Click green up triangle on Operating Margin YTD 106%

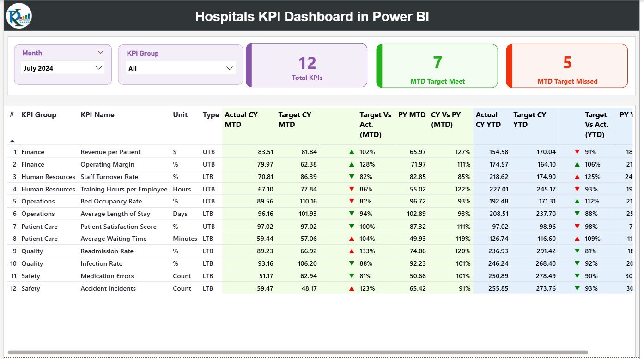(x=576, y=164)
